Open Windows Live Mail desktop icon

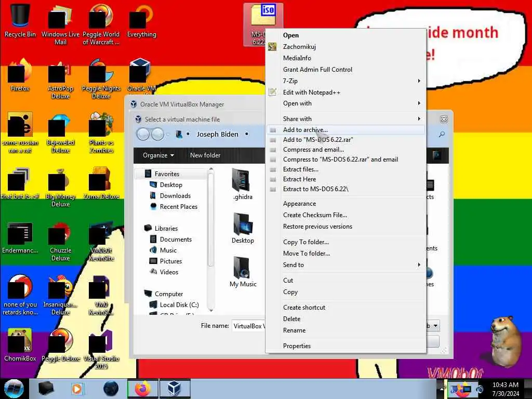click(x=60, y=24)
